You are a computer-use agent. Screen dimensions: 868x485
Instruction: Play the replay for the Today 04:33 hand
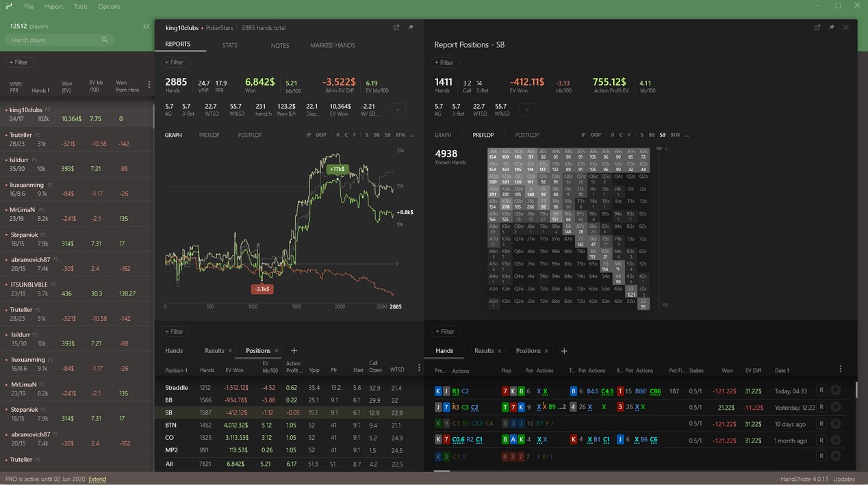[x=835, y=391]
